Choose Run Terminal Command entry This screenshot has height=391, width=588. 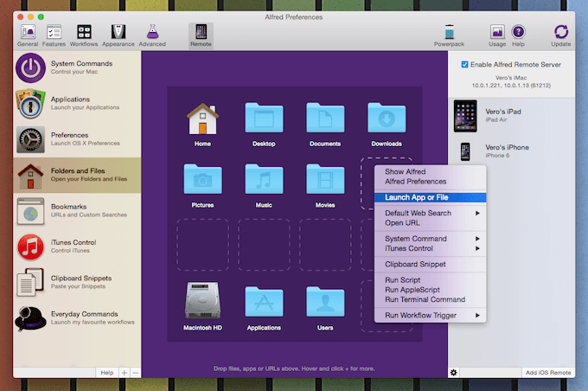tap(430, 299)
